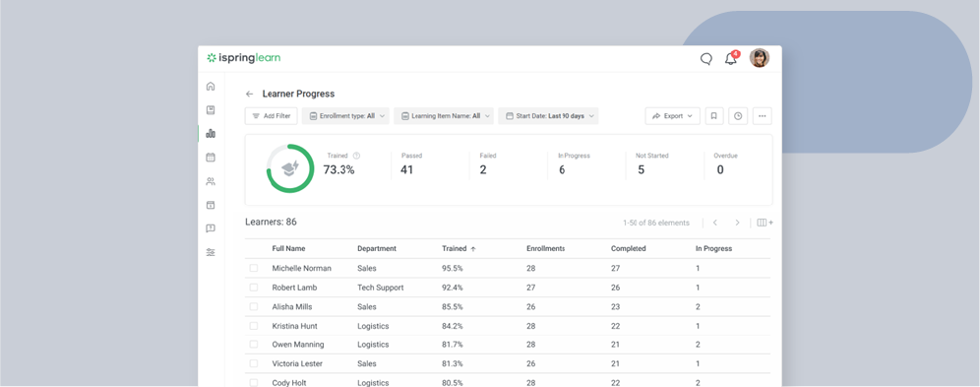This screenshot has height=387, width=980.
Task: Sort by the Enrollments column header
Action: click(546, 249)
